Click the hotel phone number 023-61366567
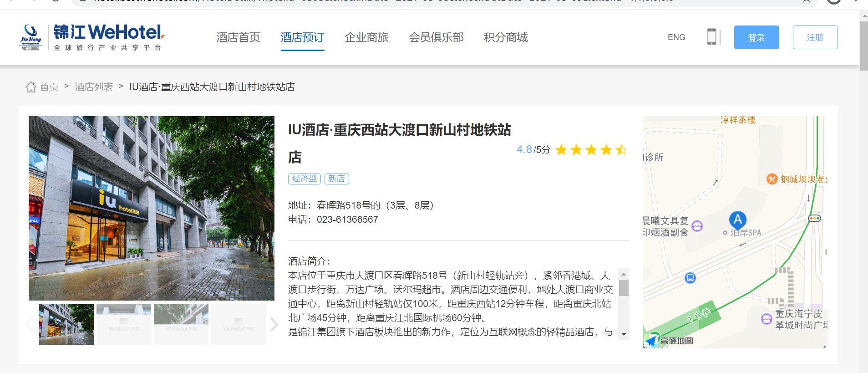The height and width of the screenshot is (373, 868). [347, 220]
